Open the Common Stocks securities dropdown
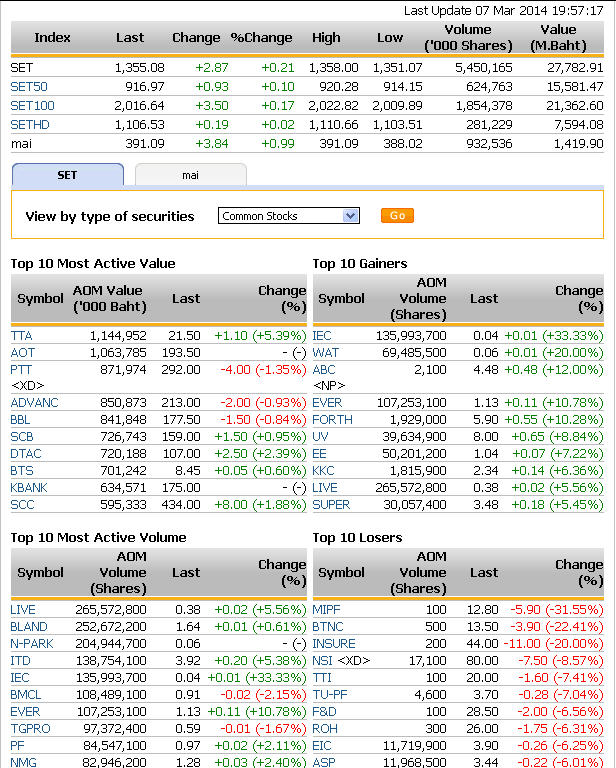The width and height of the screenshot is (616, 768). pos(288,216)
